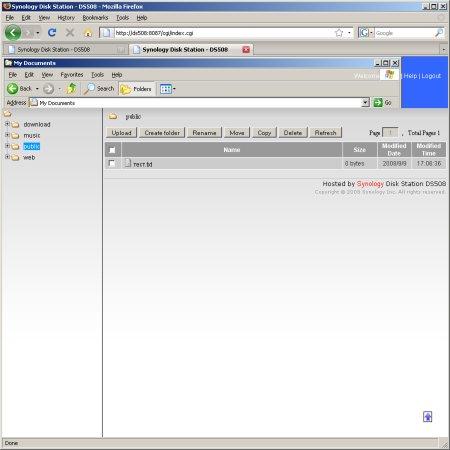Go to the Firefox home icon
The width and height of the screenshot is (450, 450).
click(x=88, y=33)
